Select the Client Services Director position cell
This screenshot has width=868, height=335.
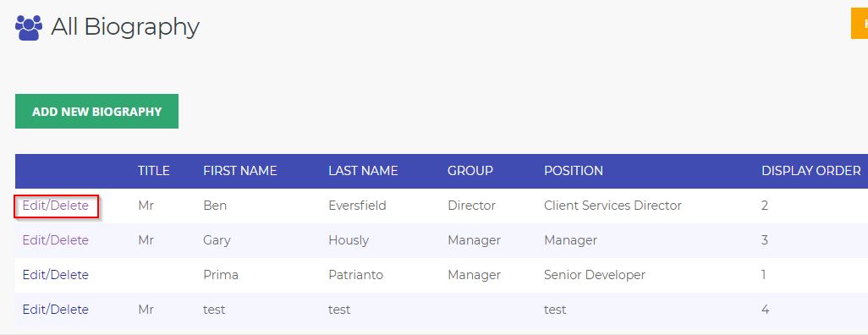[613, 206]
